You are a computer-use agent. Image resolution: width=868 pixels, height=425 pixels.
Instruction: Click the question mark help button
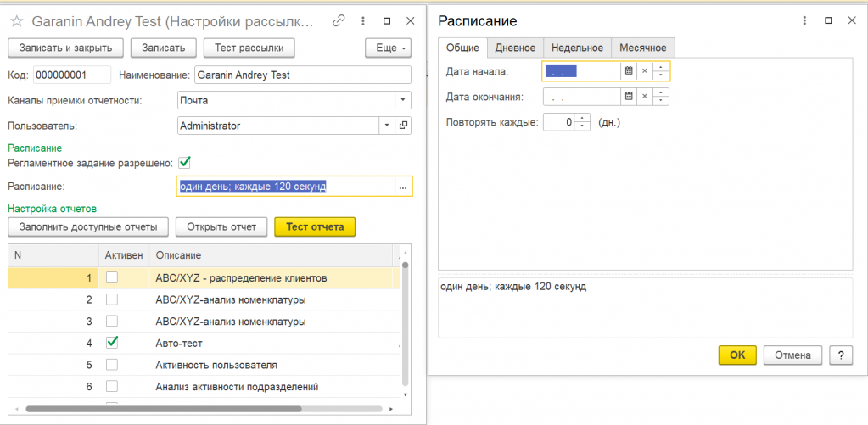840,355
